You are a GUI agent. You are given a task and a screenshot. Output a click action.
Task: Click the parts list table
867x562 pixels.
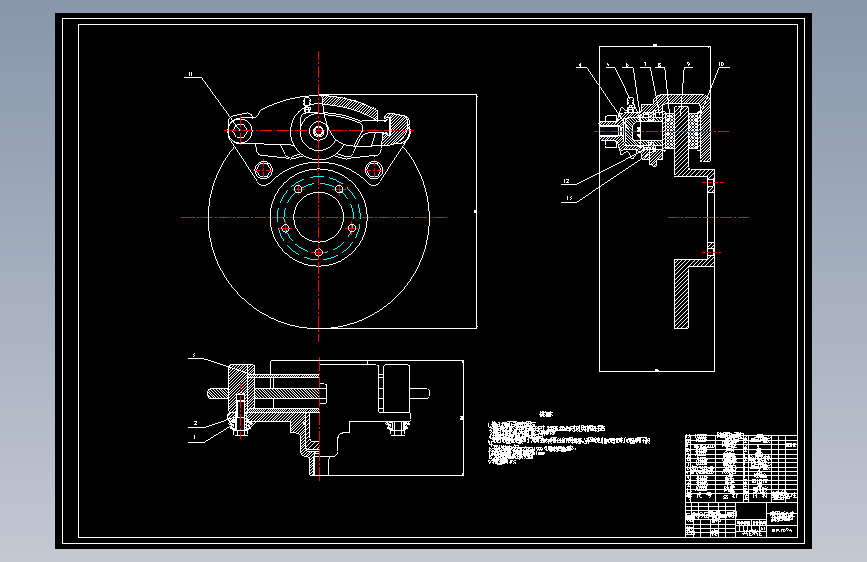[x=741, y=467]
